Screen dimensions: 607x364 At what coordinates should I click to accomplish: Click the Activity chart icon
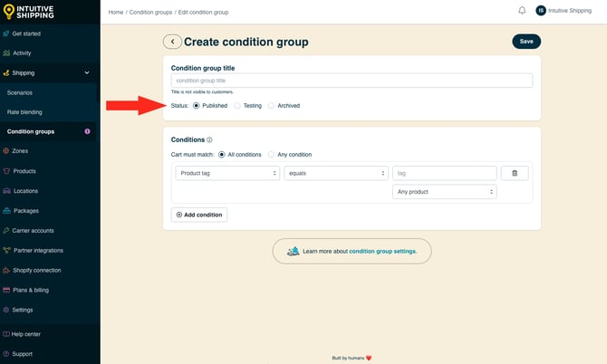6,53
